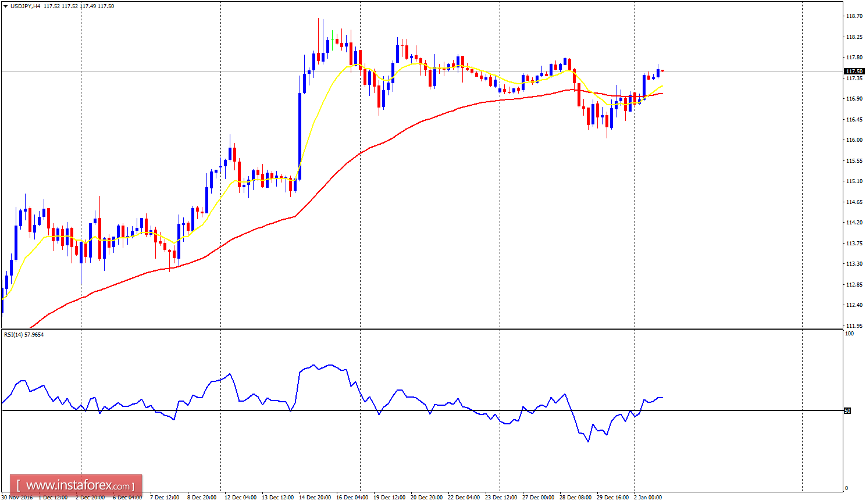Image resolution: width=866 pixels, height=504 pixels.
Task: Collapse the USDJPY,H4 chart header via its triangle
Action: 5,5
